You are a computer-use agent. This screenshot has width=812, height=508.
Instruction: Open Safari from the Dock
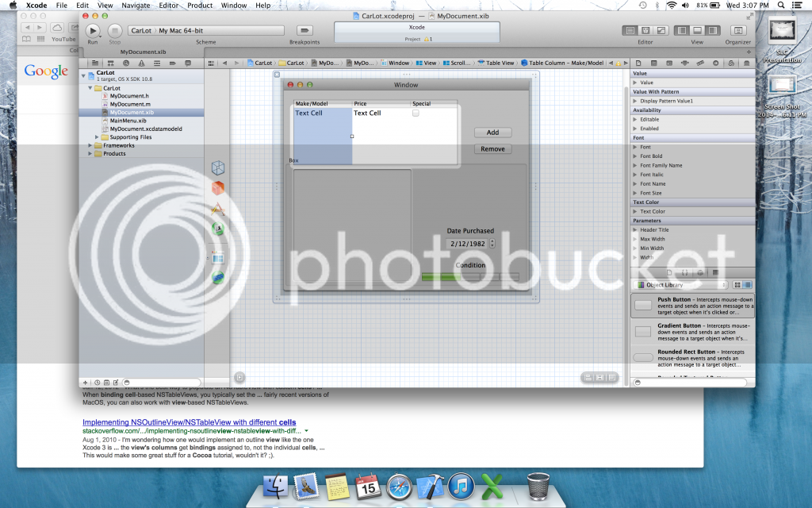point(400,488)
